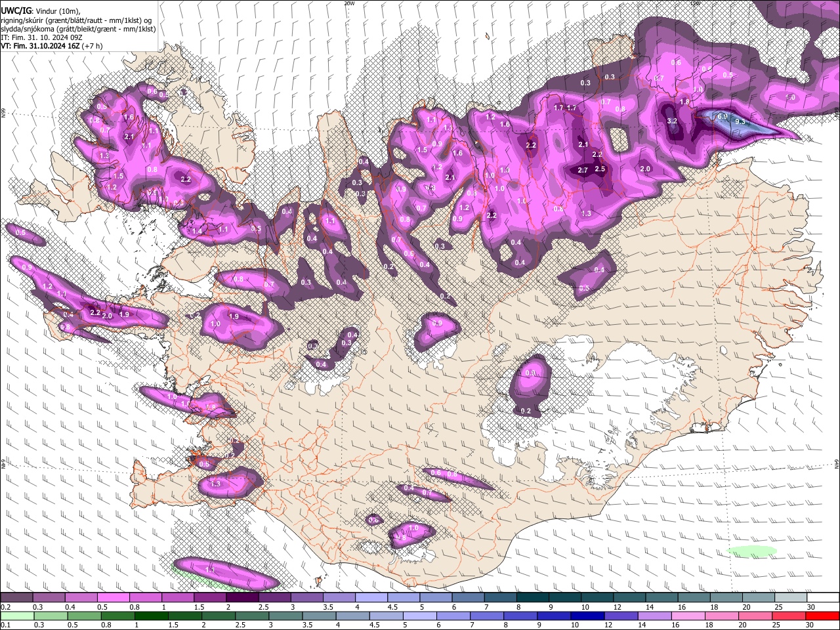
Task: Click the white snow-scale swatch labeled 30
Action: tap(823, 598)
